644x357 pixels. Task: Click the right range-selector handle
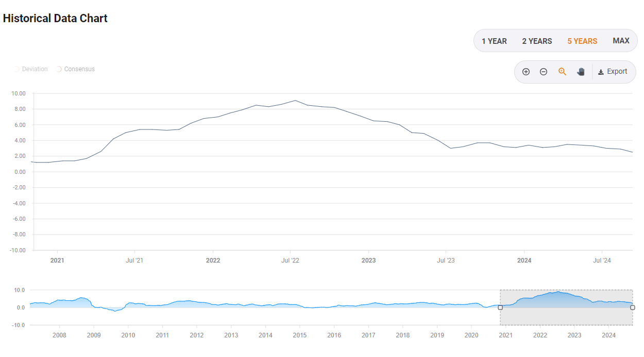pos(633,307)
